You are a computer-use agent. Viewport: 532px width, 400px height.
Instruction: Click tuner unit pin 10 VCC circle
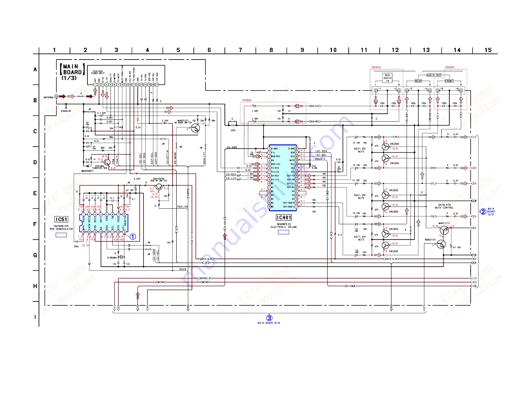click(x=130, y=85)
